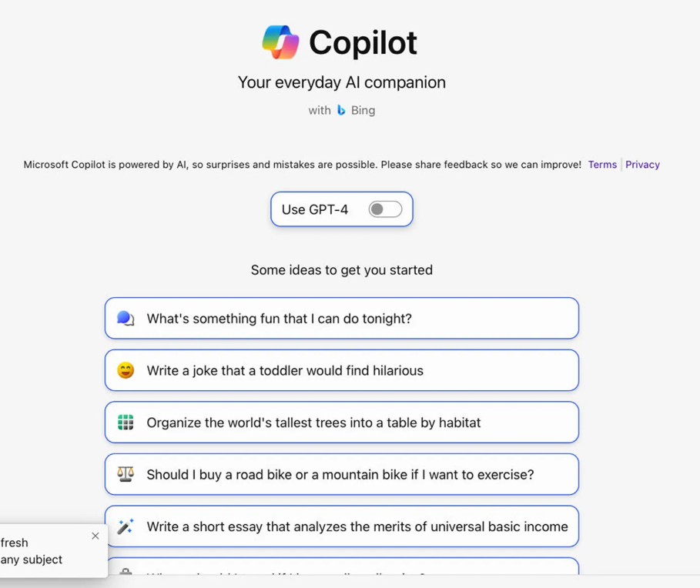Click the blue chat bubble icon

tap(126, 319)
